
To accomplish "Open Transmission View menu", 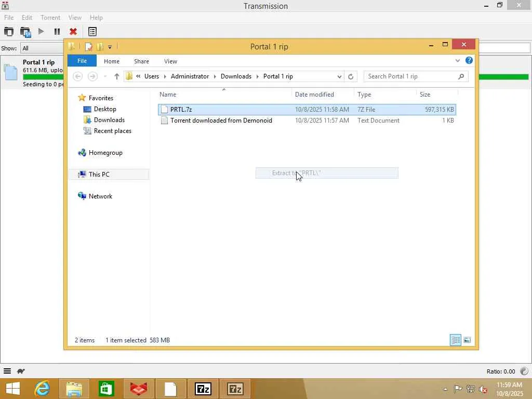I will pos(75,18).
